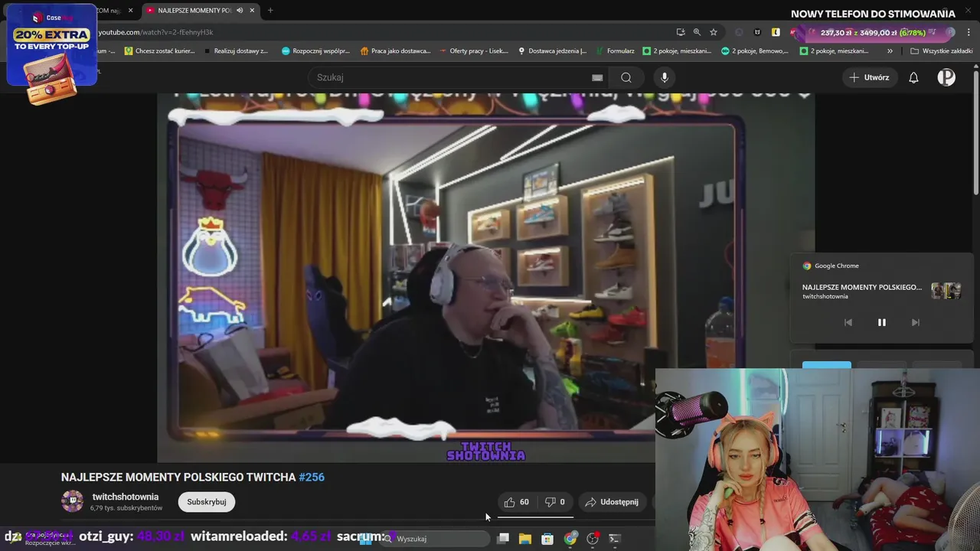Open the account avatar menu
Viewport: 980px width, 551px height.
click(x=946, y=77)
